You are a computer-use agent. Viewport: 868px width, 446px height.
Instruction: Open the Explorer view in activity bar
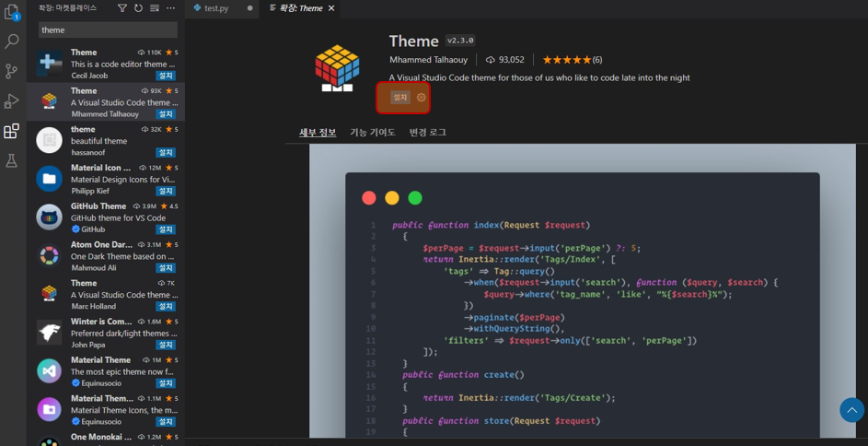click(x=12, y=12)
